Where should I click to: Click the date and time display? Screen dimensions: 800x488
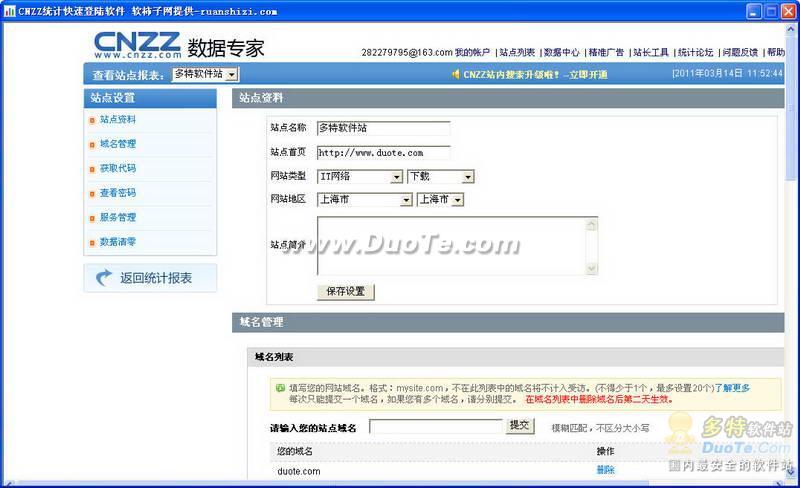pos(727,74)
